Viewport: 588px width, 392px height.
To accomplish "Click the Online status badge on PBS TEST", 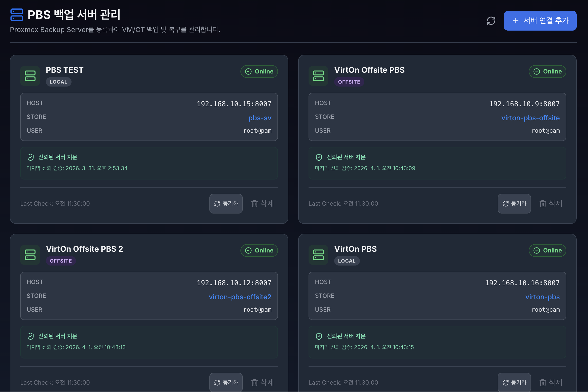I will click(x=259, y=71).
